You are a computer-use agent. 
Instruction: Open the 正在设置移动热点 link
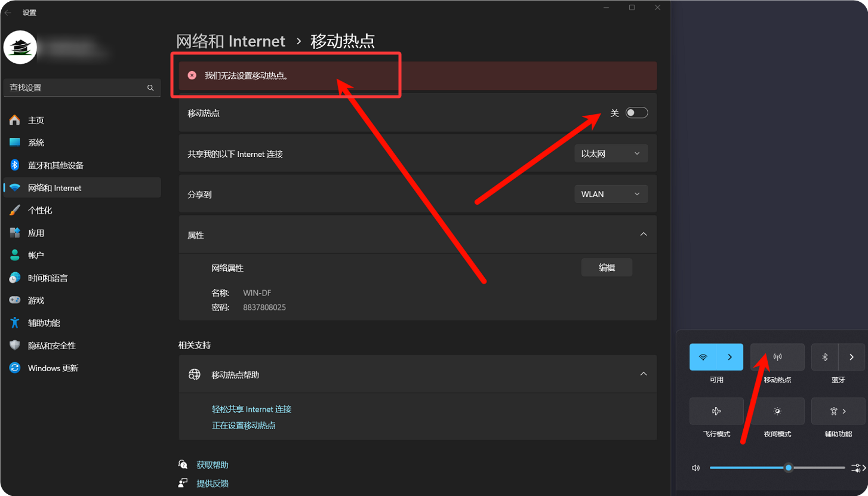click(244, 425)
